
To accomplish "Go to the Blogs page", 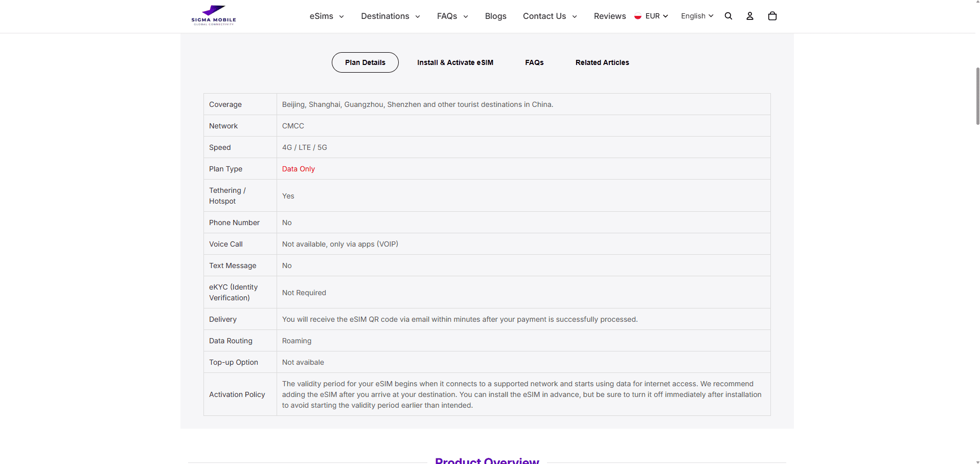I will [x=495, y=16].
